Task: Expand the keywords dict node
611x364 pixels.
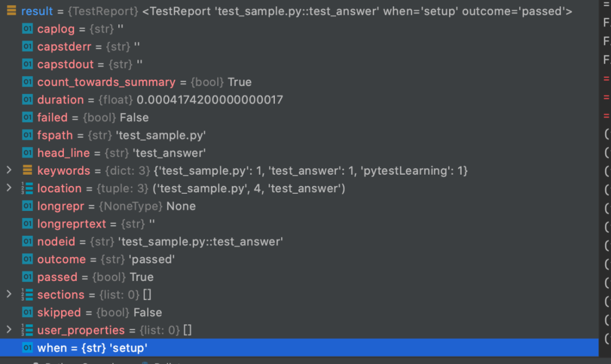Action: tap(8, 170)
